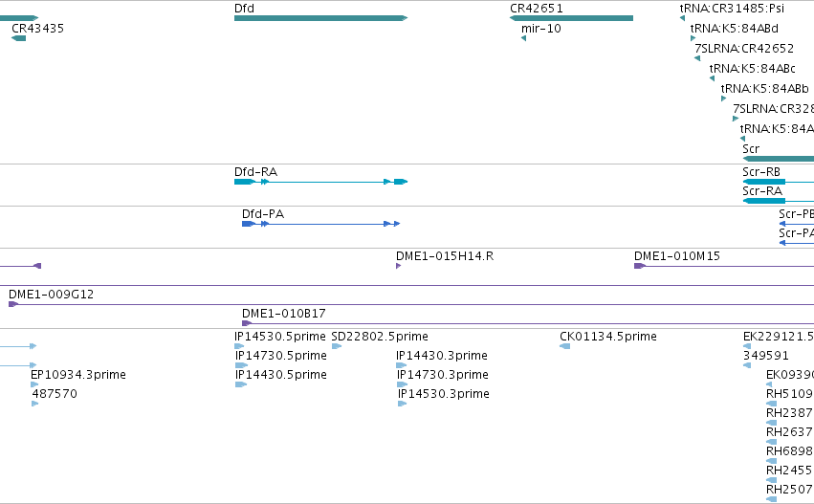Click the RH2387 EST label

tap(789, 413)
